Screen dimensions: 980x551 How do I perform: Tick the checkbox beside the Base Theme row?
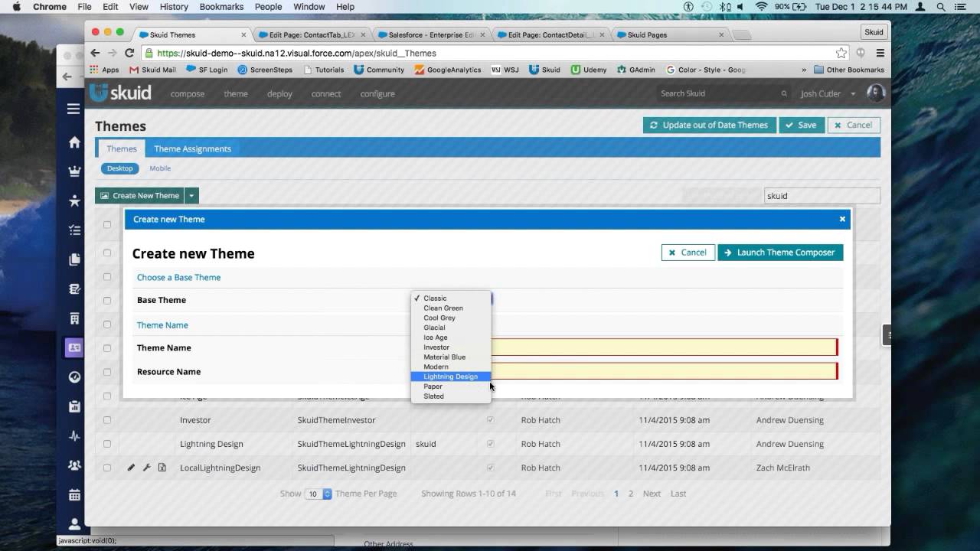(107, 301)
